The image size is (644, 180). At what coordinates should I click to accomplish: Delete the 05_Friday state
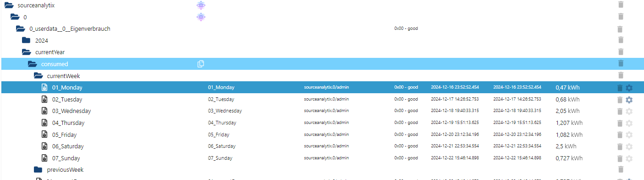pyautogui.click(x=620, y=135)
